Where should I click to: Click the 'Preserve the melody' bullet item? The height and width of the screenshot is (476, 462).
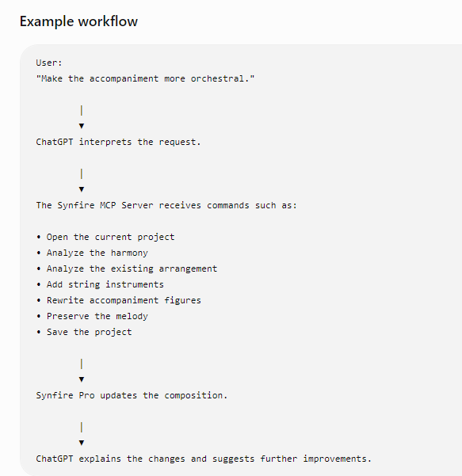[x=92, y=316]
